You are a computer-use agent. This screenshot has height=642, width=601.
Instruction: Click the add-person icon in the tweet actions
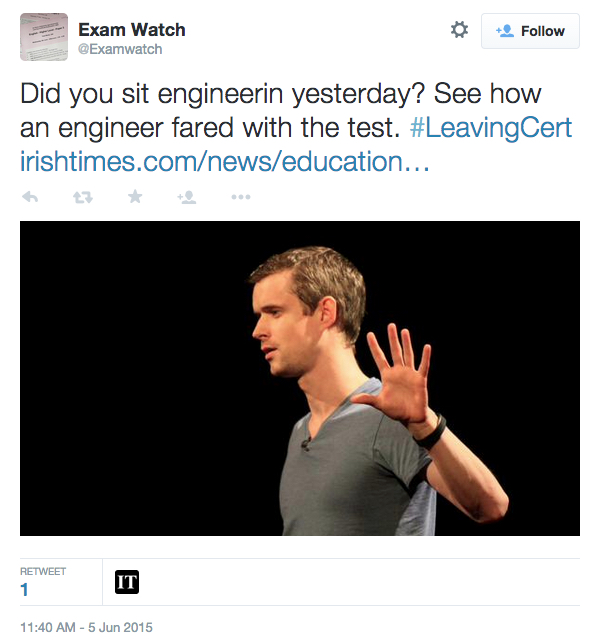click(x=187, y=197)
